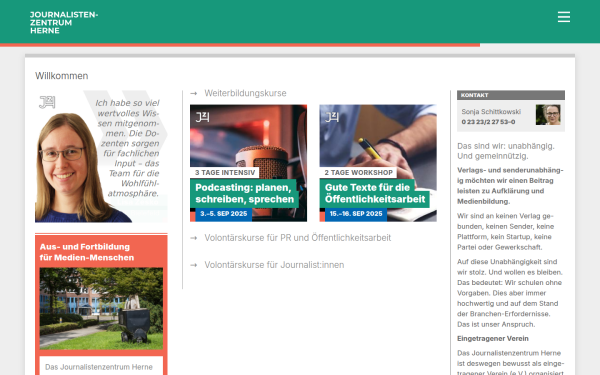Click the heading Das sind wir: unabhängig
The height and width of the screenshot is (375, 600).
506,151
